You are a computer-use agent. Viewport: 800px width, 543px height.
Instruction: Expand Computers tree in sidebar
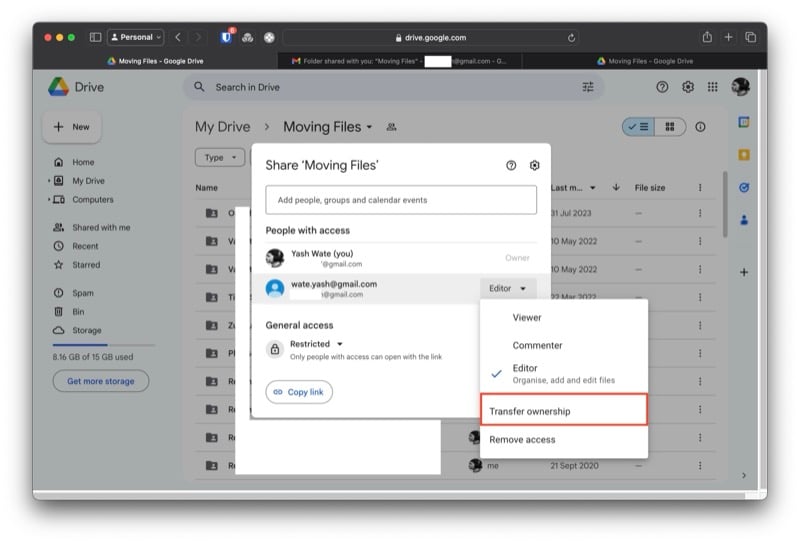(49, 200)
